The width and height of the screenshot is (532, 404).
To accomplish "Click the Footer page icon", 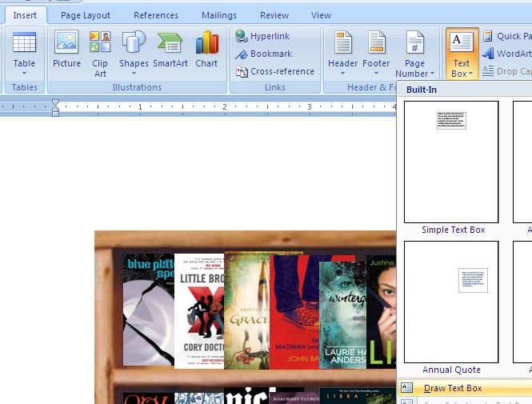I will (x=376, y=42).
